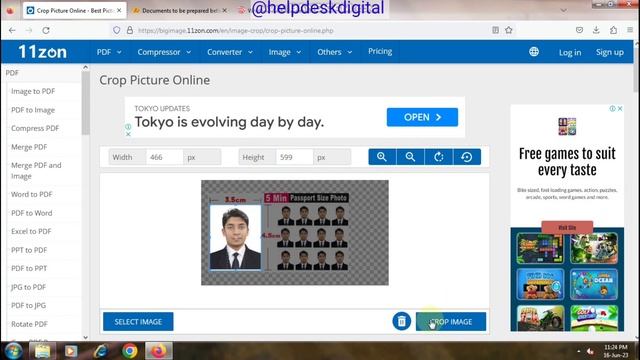Viewport: 640px width, 360px height.
Task: Expand the Others dropdown menu
Action: pos(335,52)
